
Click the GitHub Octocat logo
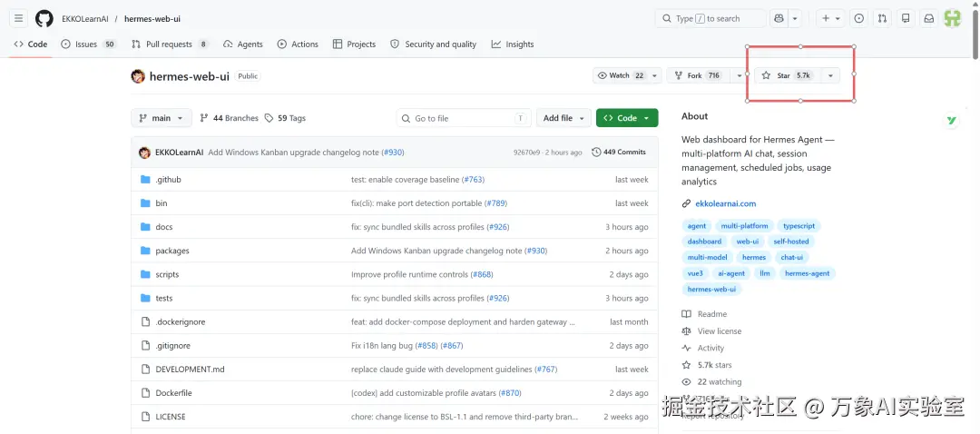(44, 19)
